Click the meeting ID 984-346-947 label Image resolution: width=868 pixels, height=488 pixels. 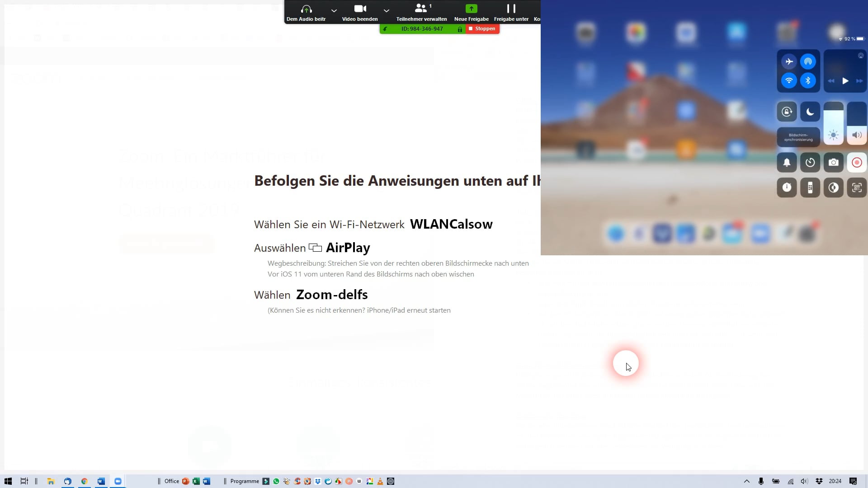[x=422, y=29]
